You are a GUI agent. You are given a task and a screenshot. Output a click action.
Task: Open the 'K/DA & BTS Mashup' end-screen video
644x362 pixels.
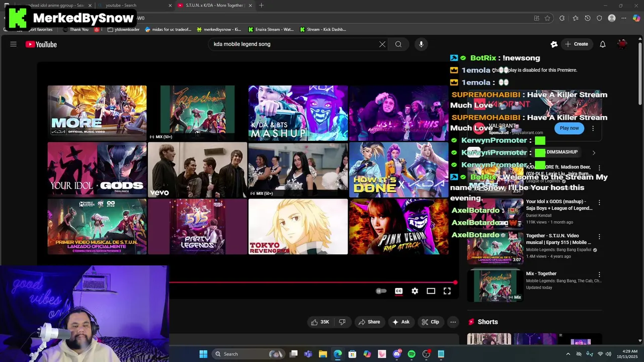[x=298, y=113]
